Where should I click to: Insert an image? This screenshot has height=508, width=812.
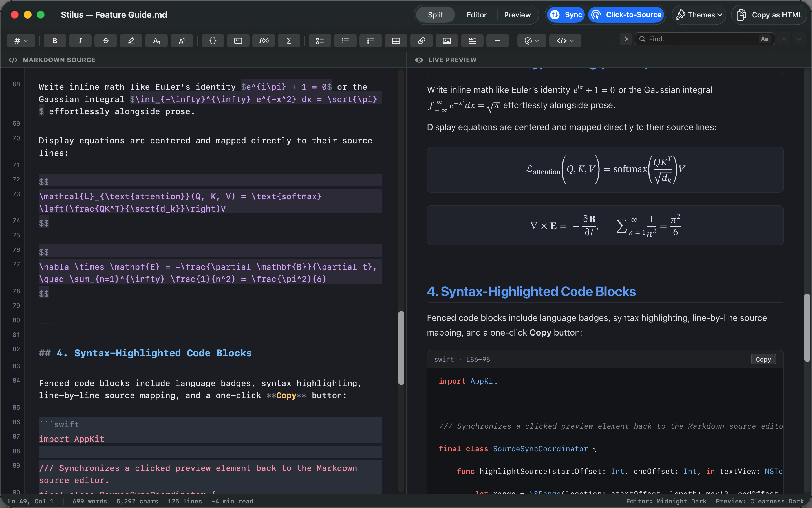447,41
